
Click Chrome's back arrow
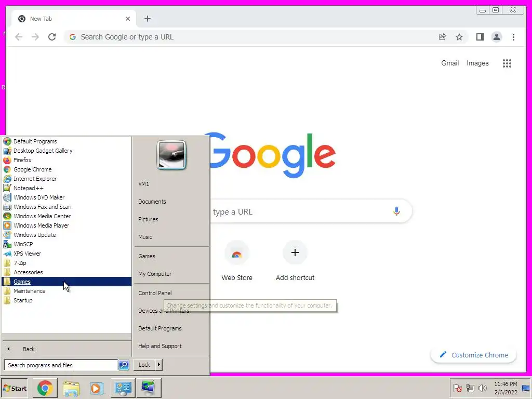tap(19, 37)
